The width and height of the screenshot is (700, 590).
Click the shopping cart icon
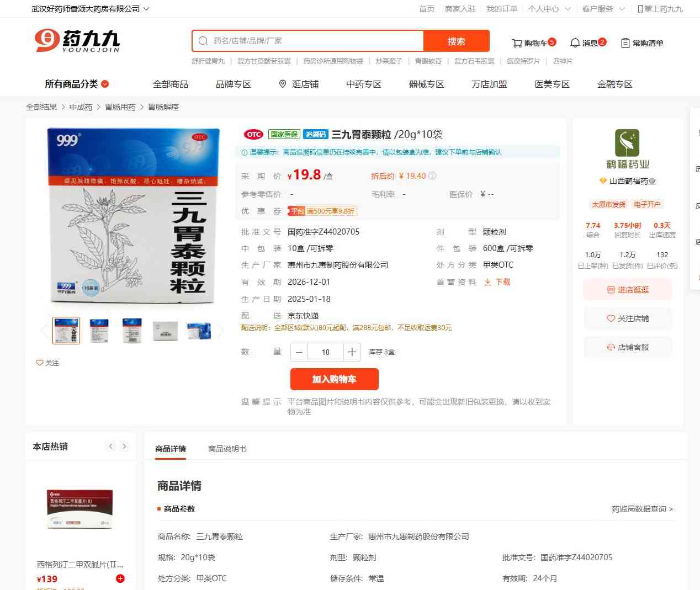(x=517, y=43)
